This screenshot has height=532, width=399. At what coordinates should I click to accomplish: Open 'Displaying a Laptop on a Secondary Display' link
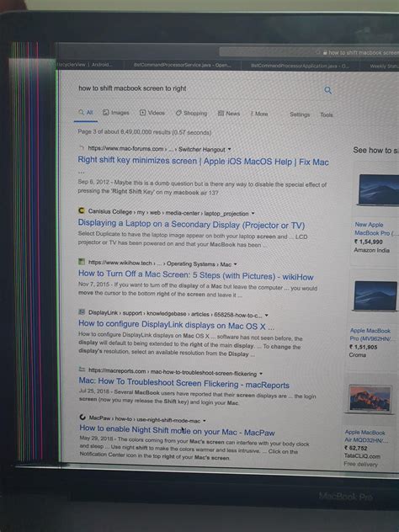point(191,224)
